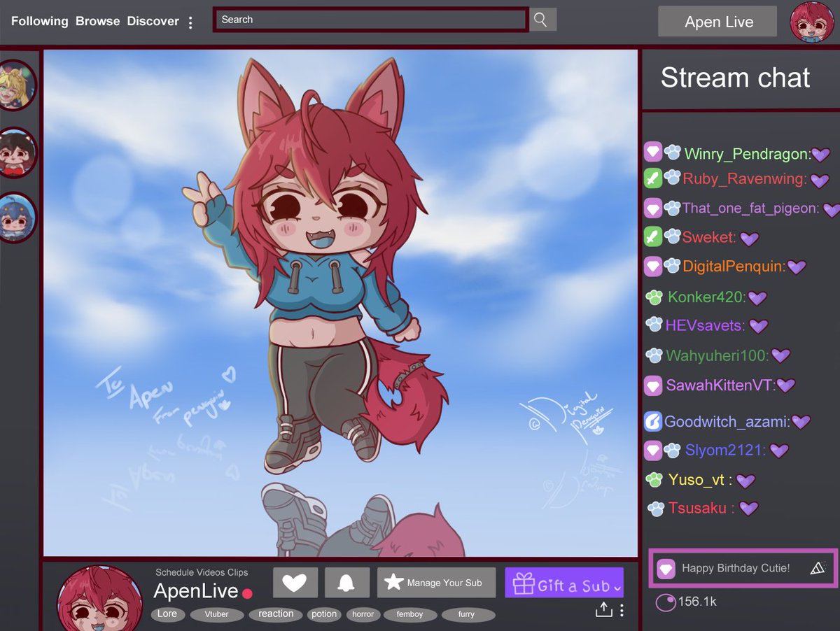840x631 pixels.
Task: Click the heart Follow button below the stream
Action: [x=295, y=583]
